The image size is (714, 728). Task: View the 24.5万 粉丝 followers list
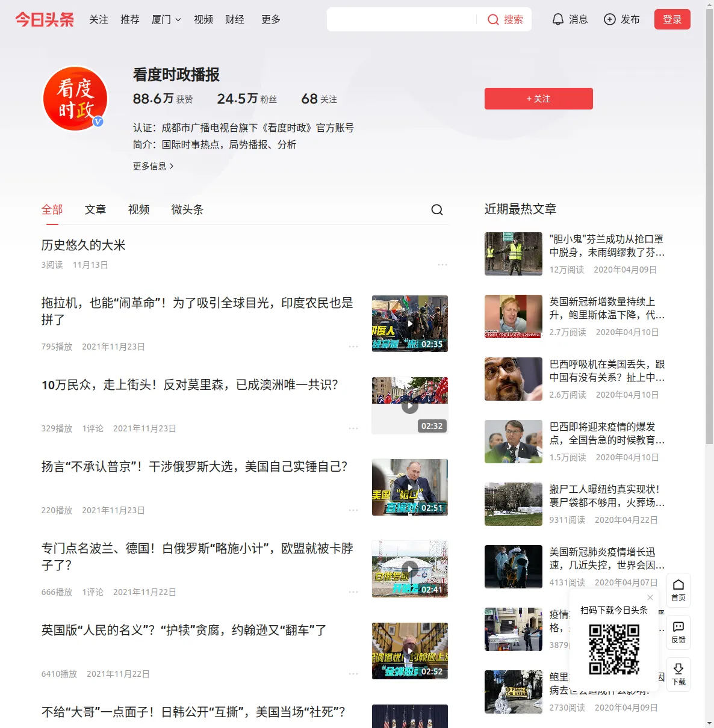[x=247, y=99]
